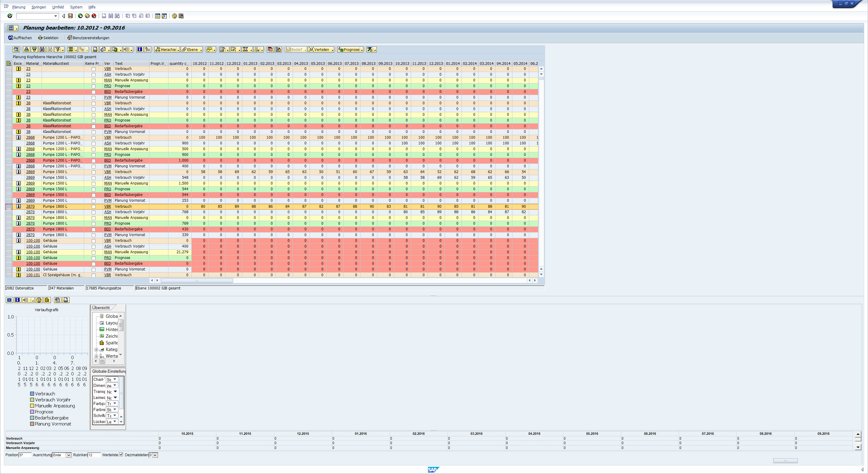The image size is (868, 474).
Task: Click the green Back arrow icon
Action: coord(80,16)
